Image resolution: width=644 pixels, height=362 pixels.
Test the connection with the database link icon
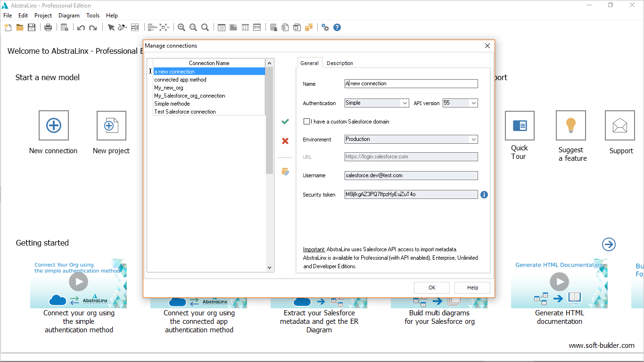click(285, 172)
